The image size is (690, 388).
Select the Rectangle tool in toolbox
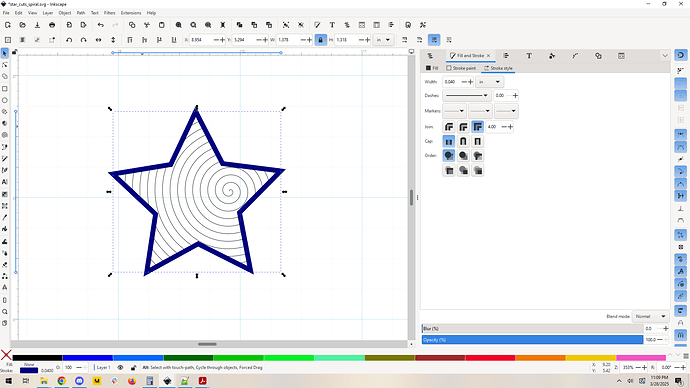click(x=5, y=88)
